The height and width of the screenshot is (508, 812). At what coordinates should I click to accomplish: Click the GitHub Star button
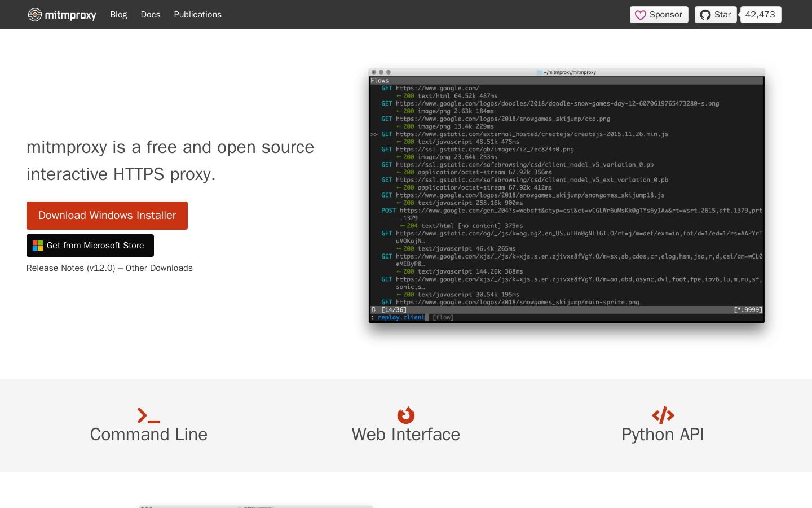click(x=716, y=15)
